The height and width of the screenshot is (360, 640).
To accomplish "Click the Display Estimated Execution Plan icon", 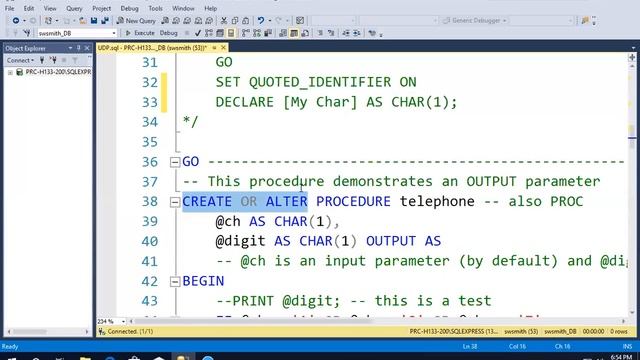I will coord(209,33).
